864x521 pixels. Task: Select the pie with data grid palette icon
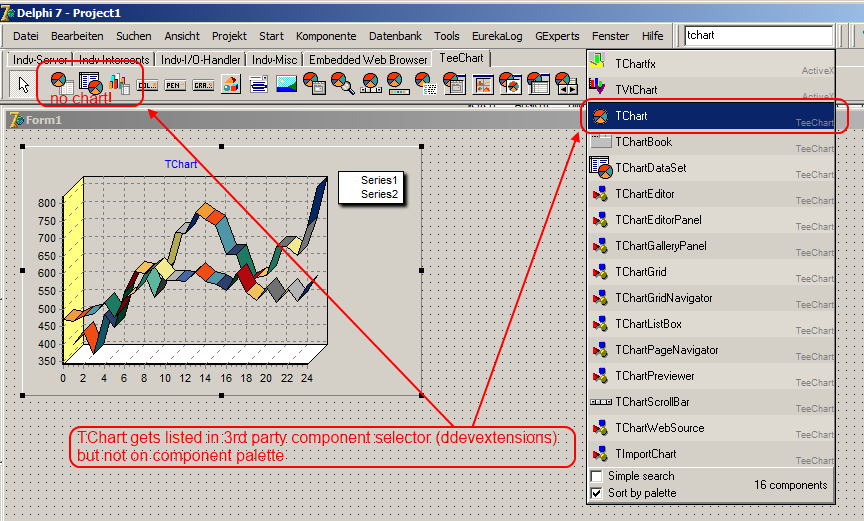click(538, 84)
